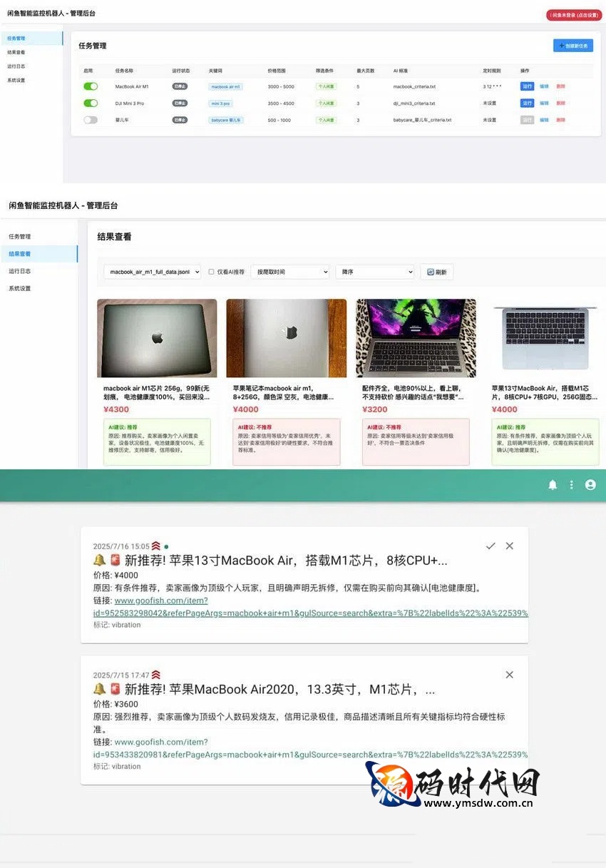Click the notification bell icon in green header
Screen dimensions: 606x868
pos(552,485)
